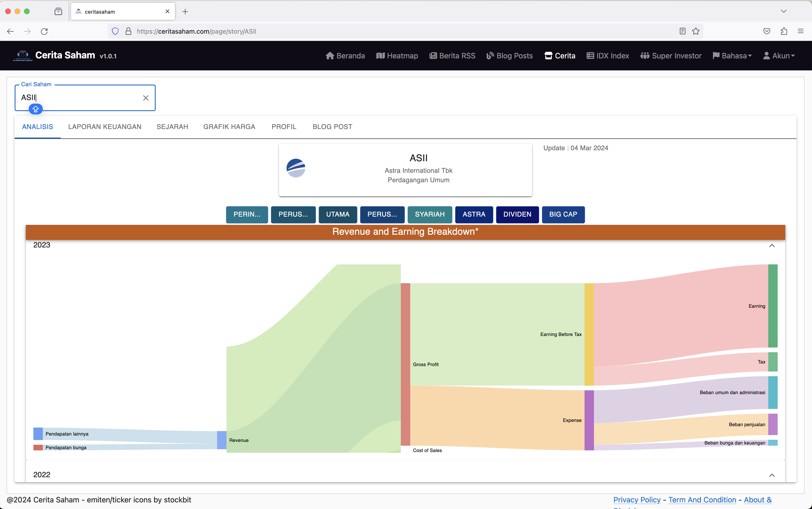Open a new browser tab

click(x=185, y=12)
